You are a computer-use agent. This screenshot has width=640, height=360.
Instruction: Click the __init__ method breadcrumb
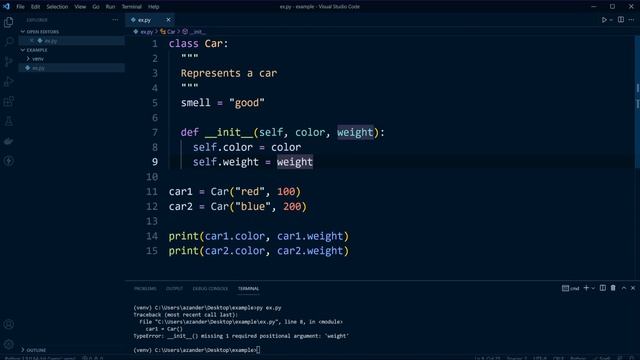tap(194, 31)
